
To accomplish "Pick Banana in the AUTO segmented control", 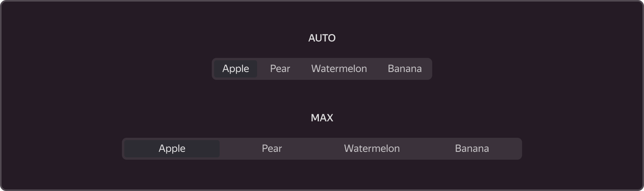I will [404, 69].
